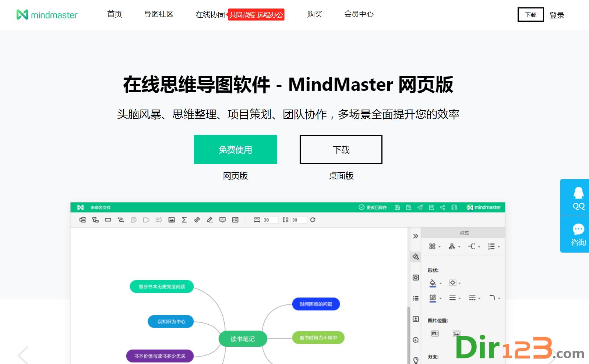Click the 以知识为中心 node
Screen dimensions: 589x364
(x=171, y=321)
